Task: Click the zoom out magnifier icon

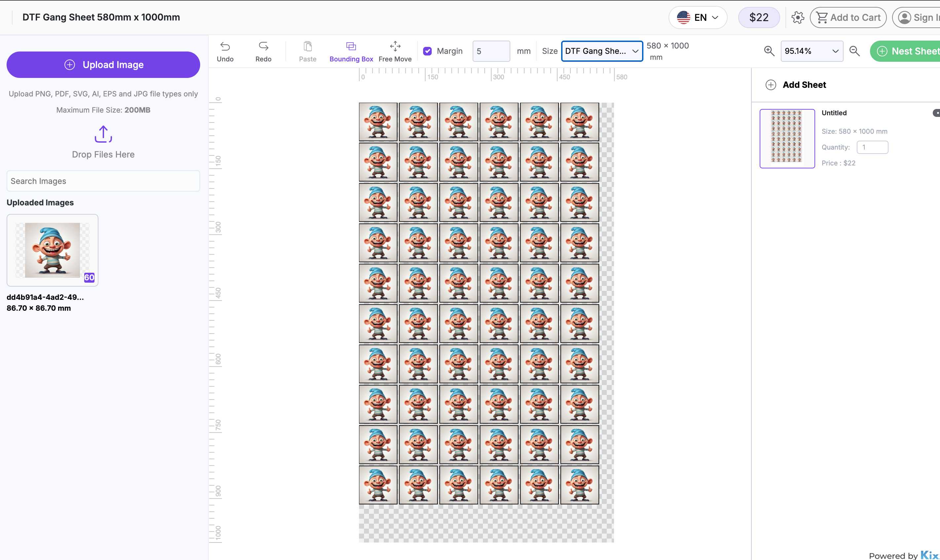Action: click(x=854, y=51)
